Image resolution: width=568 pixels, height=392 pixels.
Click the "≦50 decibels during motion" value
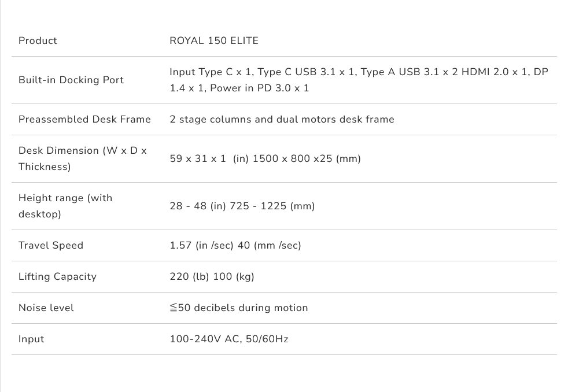click(238, 308)
